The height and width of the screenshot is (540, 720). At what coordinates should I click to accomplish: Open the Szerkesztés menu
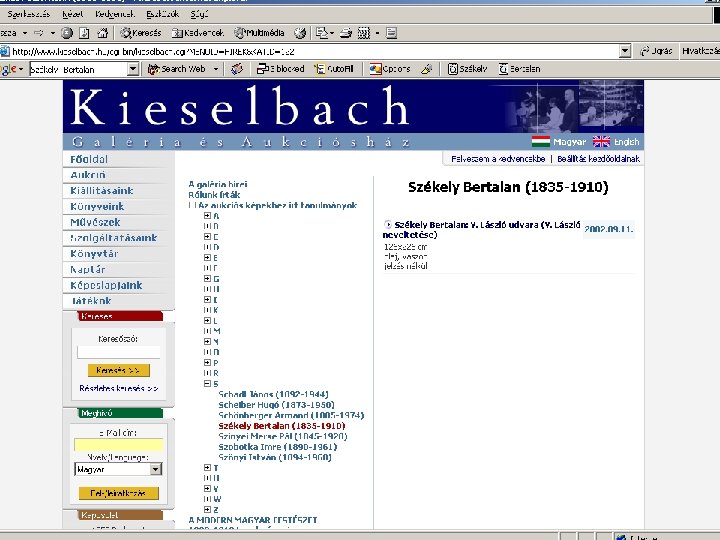[x=28, y=14]
